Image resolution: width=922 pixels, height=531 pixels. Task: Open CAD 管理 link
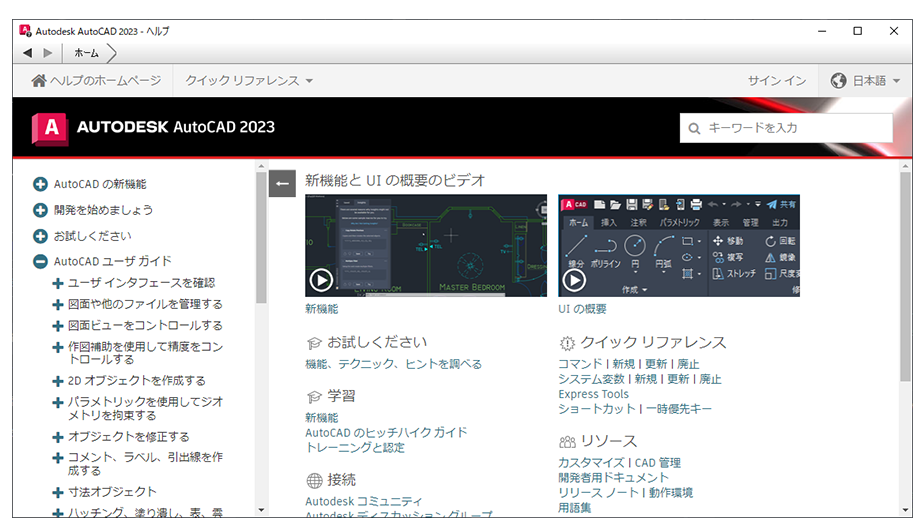pyautogui.click(x=657, y=463)
